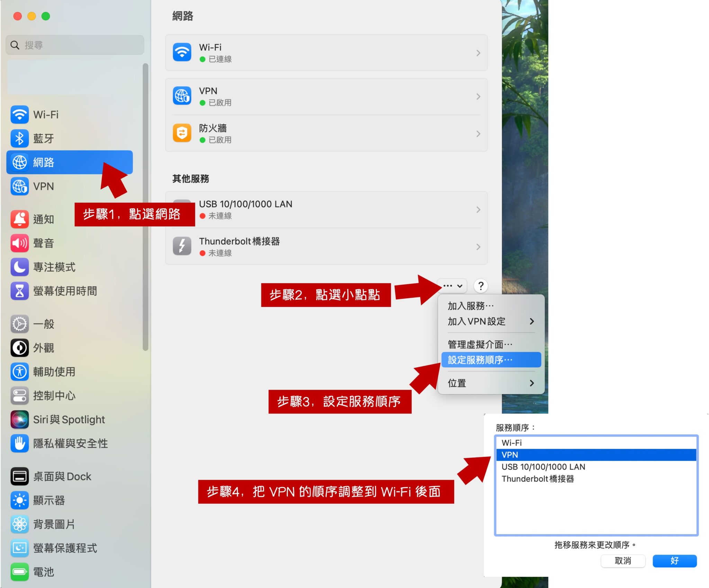Choose 設定服務順序… menu item
The image size is (709, 588).
[491, 360]
